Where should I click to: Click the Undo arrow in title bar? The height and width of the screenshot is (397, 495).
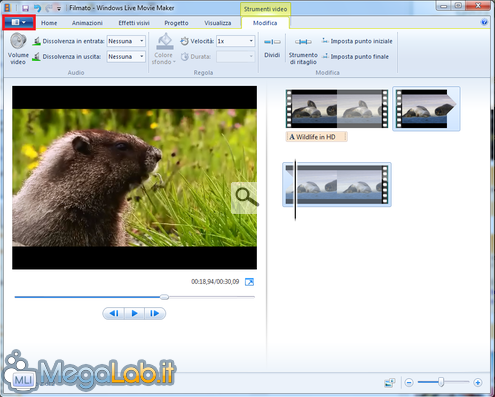(38, 8)
